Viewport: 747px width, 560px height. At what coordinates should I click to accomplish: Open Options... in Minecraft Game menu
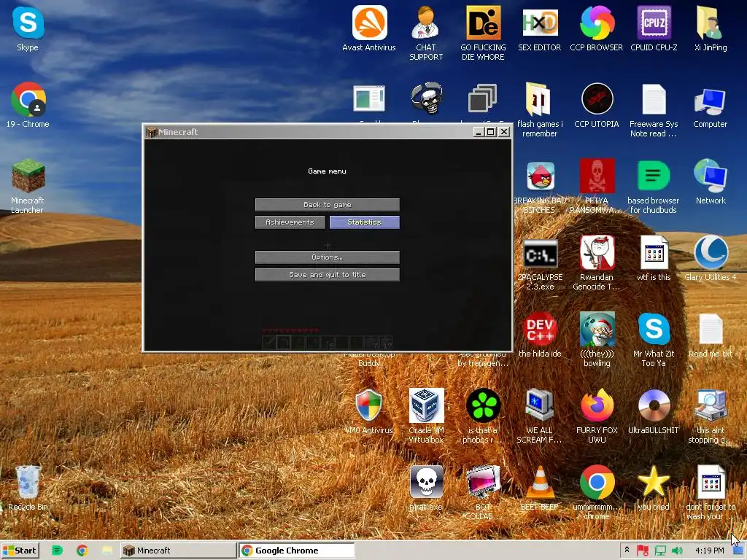click(328, 257)
